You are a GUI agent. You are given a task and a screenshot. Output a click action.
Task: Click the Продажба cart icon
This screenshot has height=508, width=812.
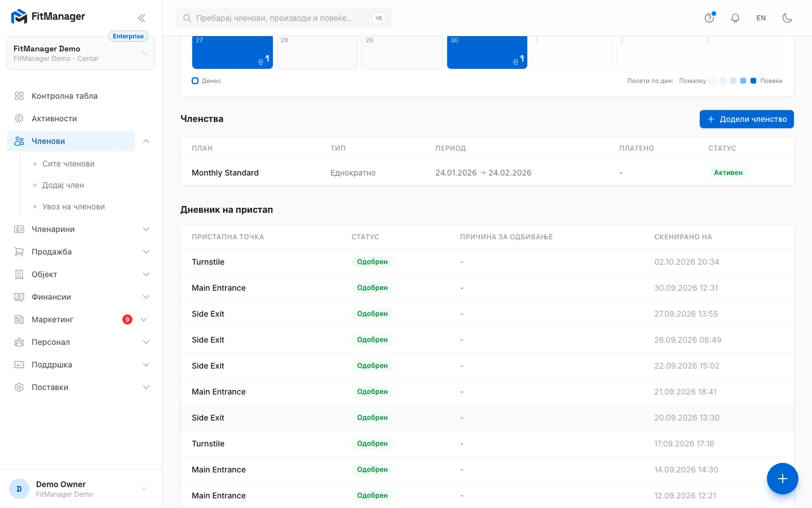click(x=19, y=252)
